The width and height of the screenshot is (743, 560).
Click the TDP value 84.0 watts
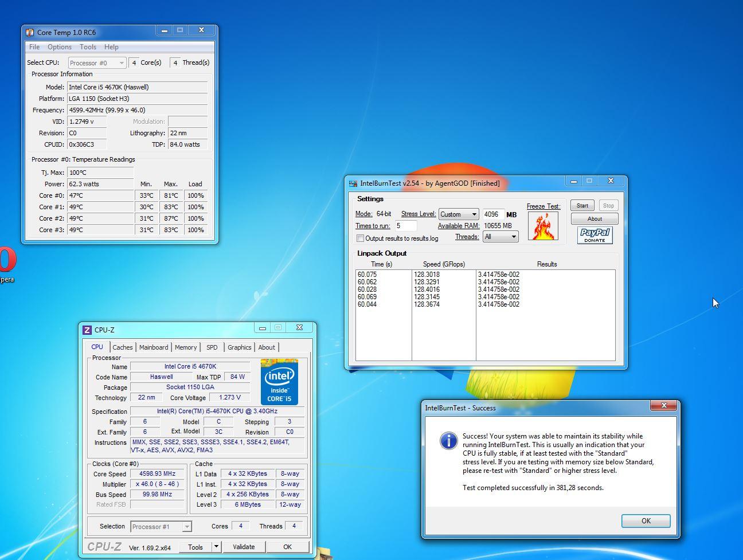click(188, 144)
